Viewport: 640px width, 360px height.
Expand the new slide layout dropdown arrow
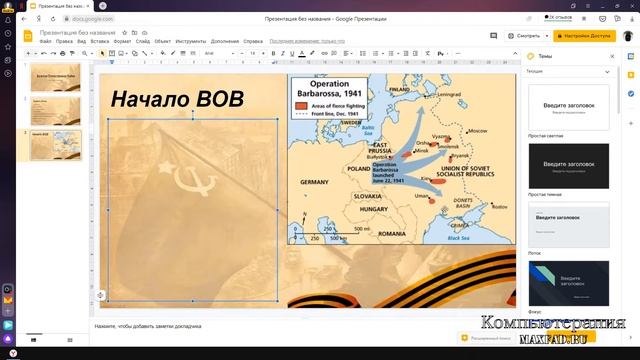(x=36, y=53)
